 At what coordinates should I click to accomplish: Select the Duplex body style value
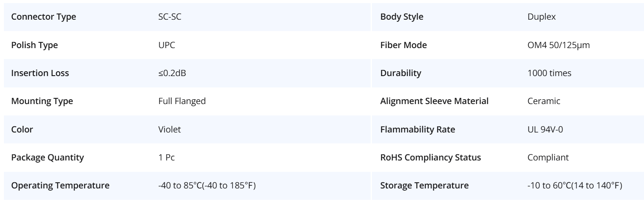coord(542,17)
